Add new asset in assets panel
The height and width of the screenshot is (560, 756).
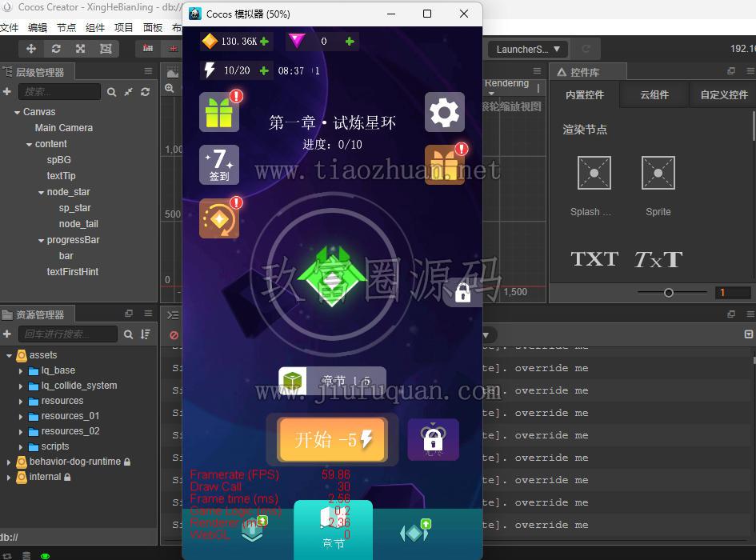[6, 334]
